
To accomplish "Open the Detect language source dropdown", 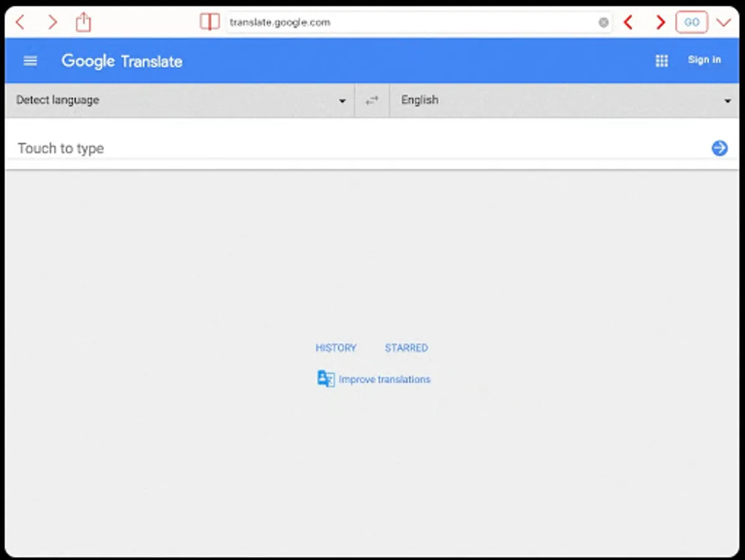I will pos(180,100).
